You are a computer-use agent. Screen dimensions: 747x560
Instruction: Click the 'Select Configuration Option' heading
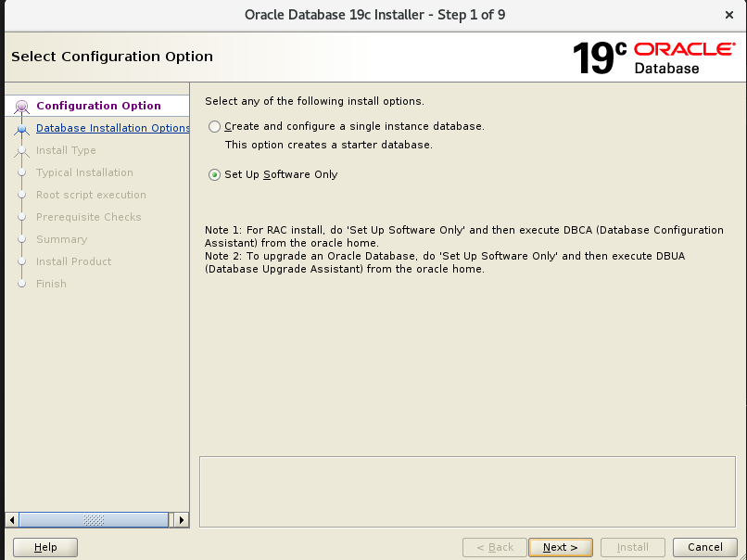[x=112, y=57]
